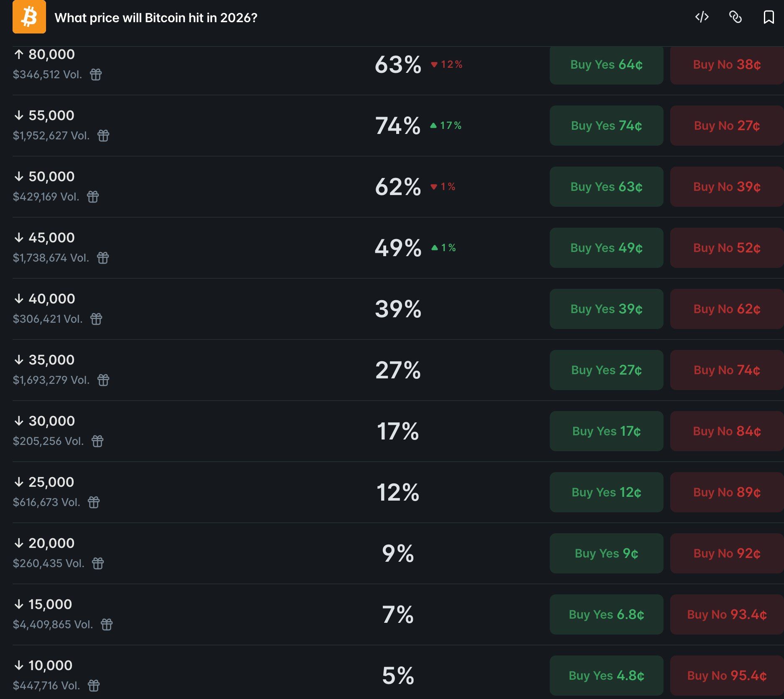
Task: Bookmark this Bitcoin market
Action: (x=769, y=17)
